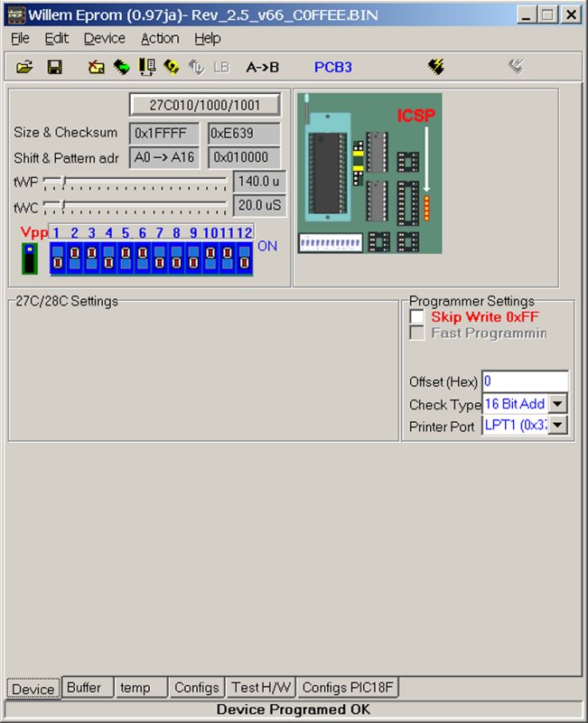
Task: Click the third toolbar icon with red X
Action: (x=96, y=67)
